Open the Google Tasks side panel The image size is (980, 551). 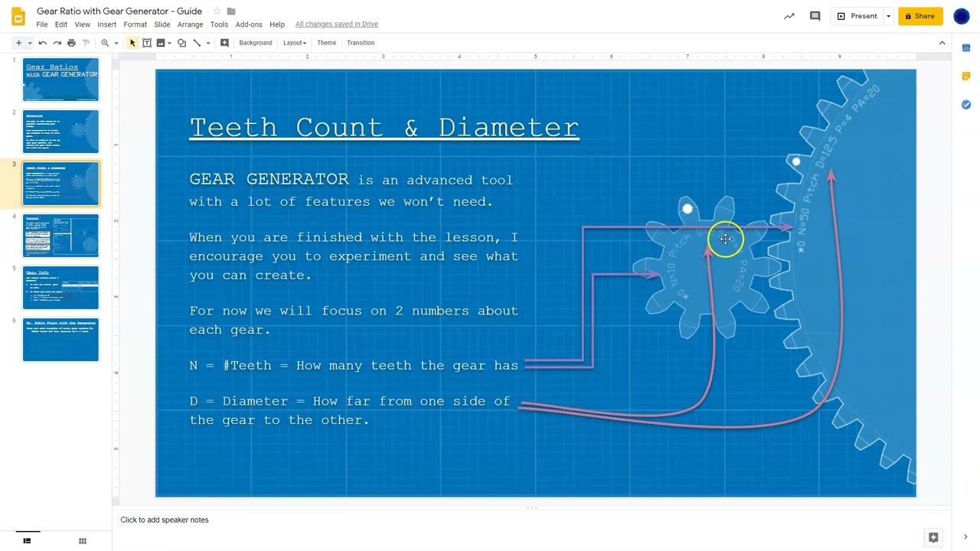click(x=966, y=105)
